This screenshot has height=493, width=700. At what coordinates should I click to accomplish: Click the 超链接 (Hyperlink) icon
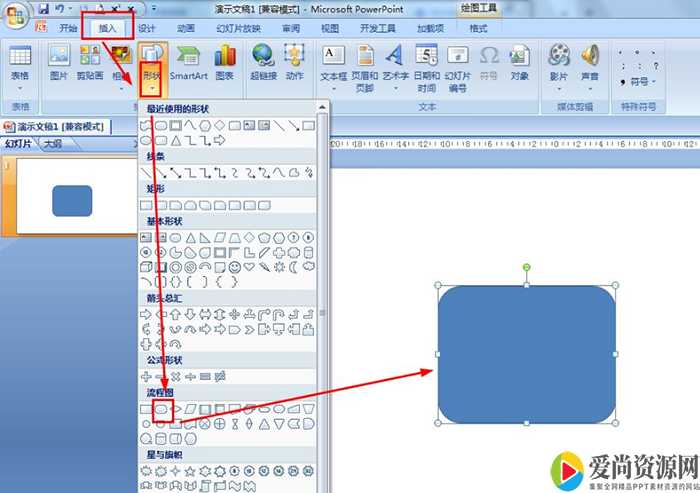263,62
